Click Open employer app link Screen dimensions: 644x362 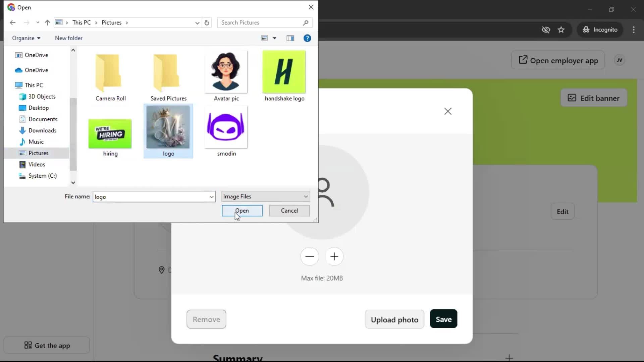[558, 60]
